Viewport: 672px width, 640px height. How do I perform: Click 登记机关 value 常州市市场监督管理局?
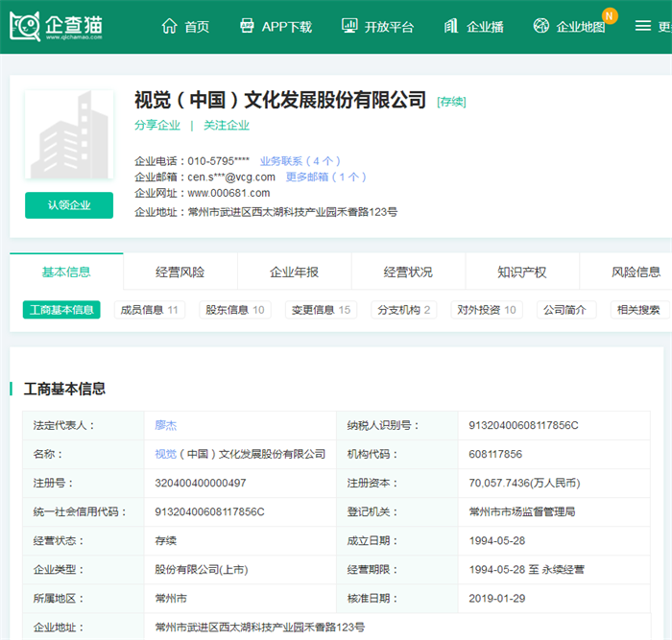(522, 512)
